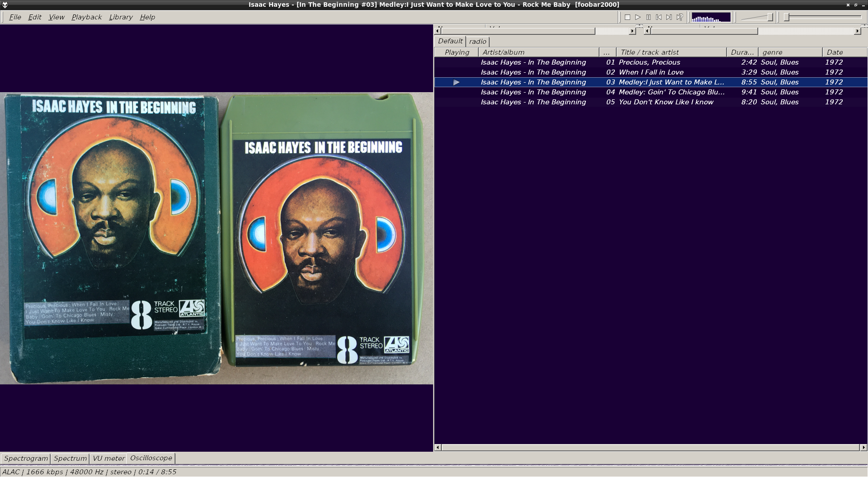Sort by the Artist/album column header
Viewport: 868px width, 477px height.
pyautogui.click(x=539, y=52)
